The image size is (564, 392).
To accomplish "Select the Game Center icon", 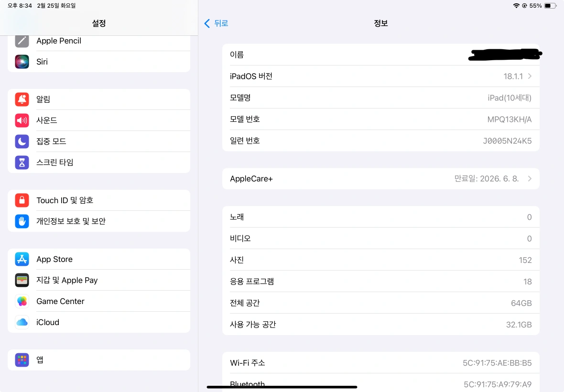I will (22, 301).
